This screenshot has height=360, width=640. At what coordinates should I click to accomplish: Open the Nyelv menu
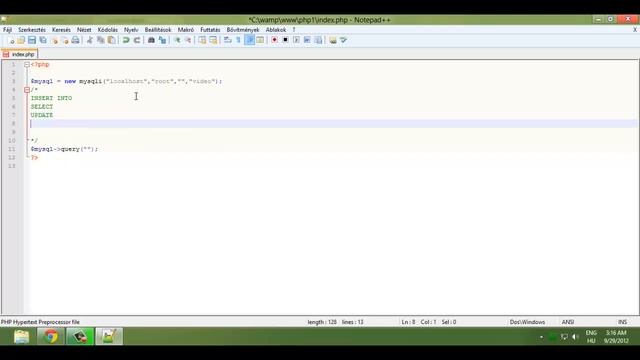131,30
